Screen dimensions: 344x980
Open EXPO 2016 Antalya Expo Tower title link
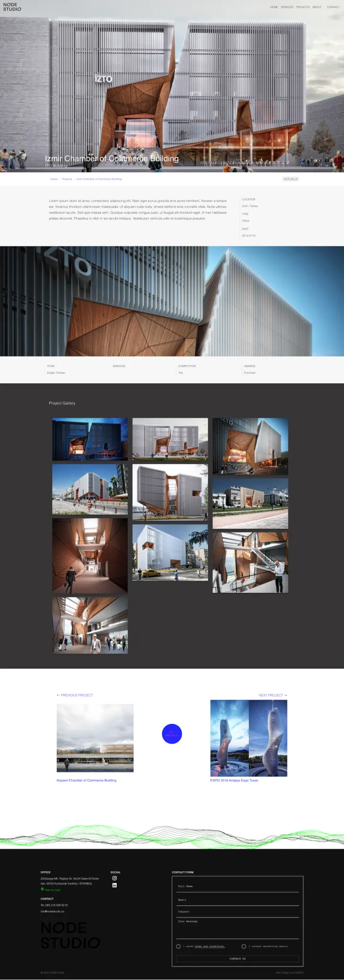tap(234, 780)
